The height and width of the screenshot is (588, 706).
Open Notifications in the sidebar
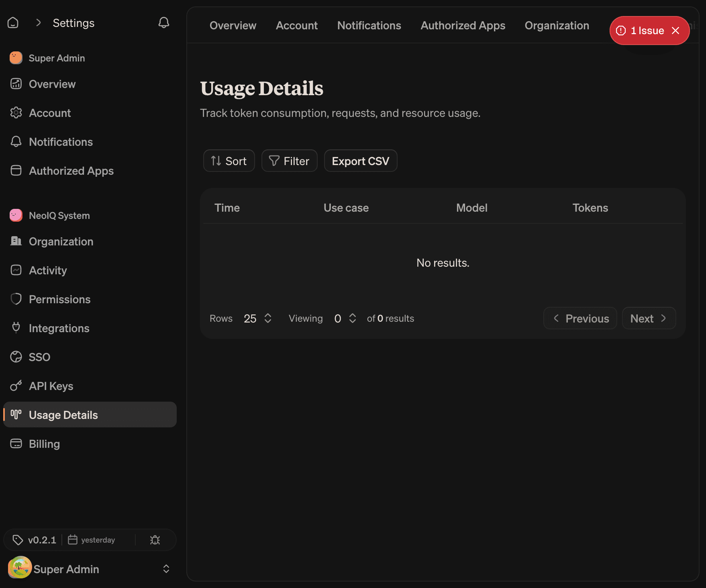(90, 141)
